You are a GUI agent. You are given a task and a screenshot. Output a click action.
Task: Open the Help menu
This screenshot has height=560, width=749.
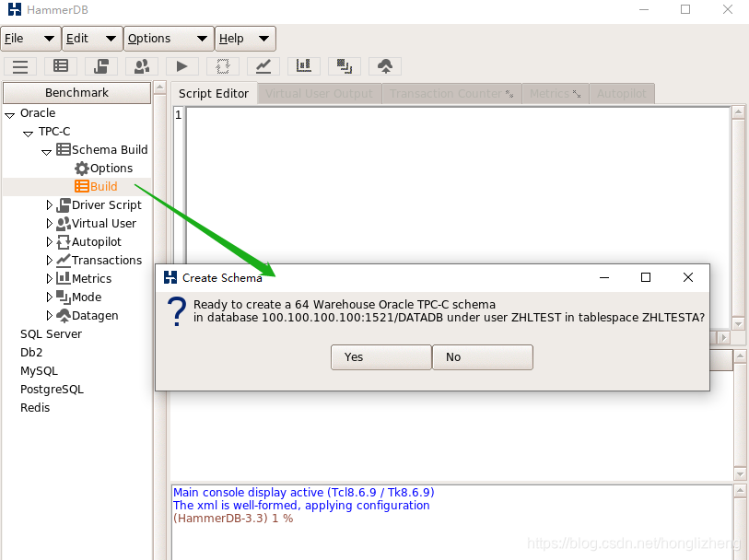(245, 39)
